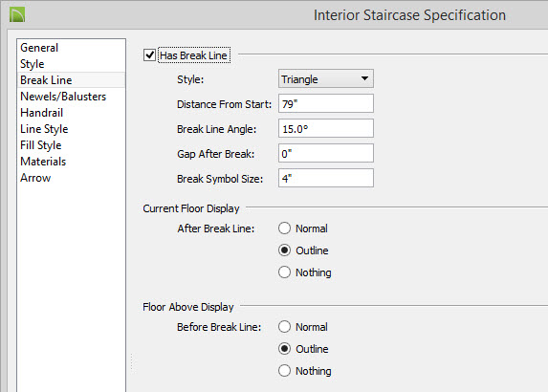Click the Break Symbol Size field

pos(326,178)
